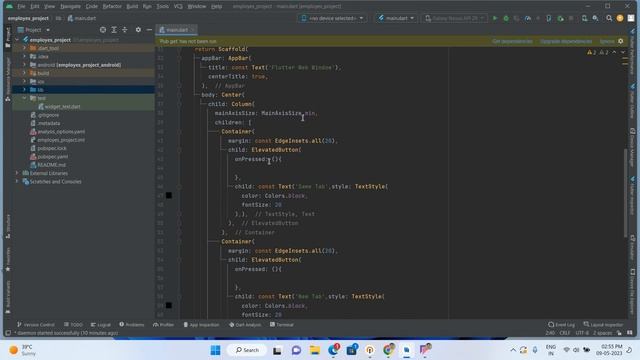The width and height of the screenshot is (640, 360).
Task: Click the Flutter Hot Reload phone icon
Action: click(549, 18)
